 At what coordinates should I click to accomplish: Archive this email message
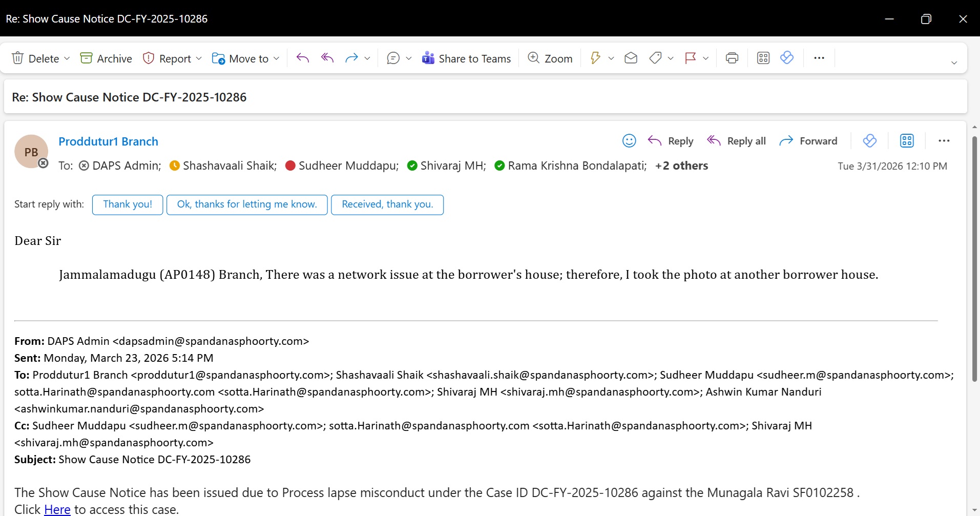106,58
